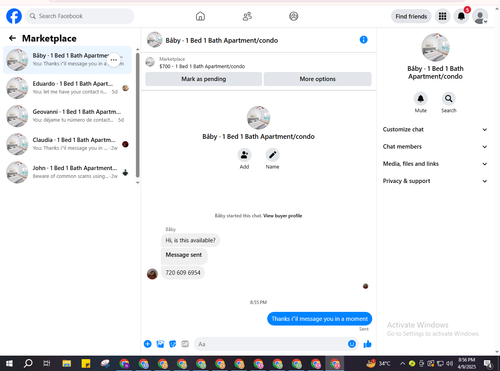Click the 720 609 6954 message
This screenshot has height=371, width=500.
click(x=183, y=273)
